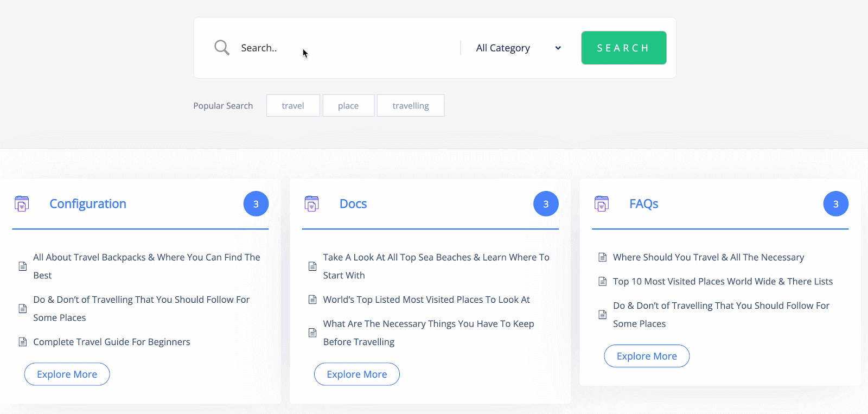Click the magnifying glass search icon

pos(221,48)
